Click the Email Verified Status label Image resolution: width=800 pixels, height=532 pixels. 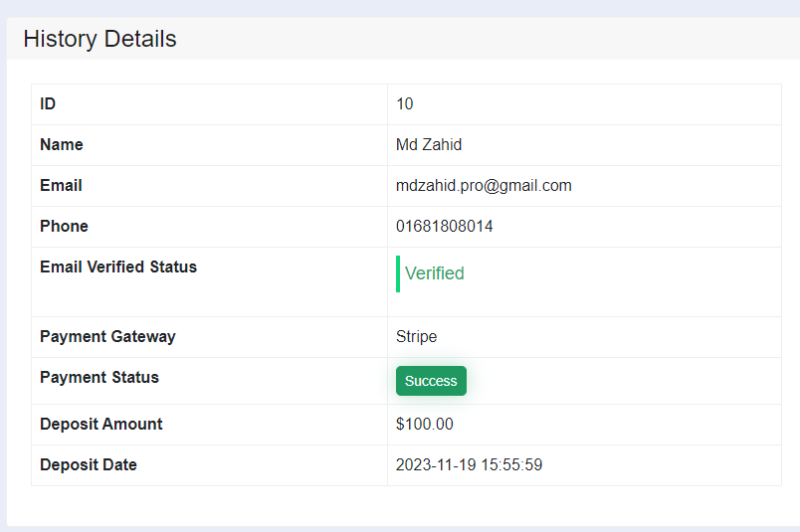(118, 266)
